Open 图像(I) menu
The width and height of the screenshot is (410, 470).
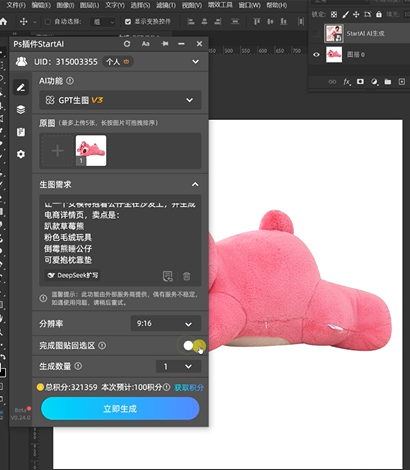coord(65,5)
